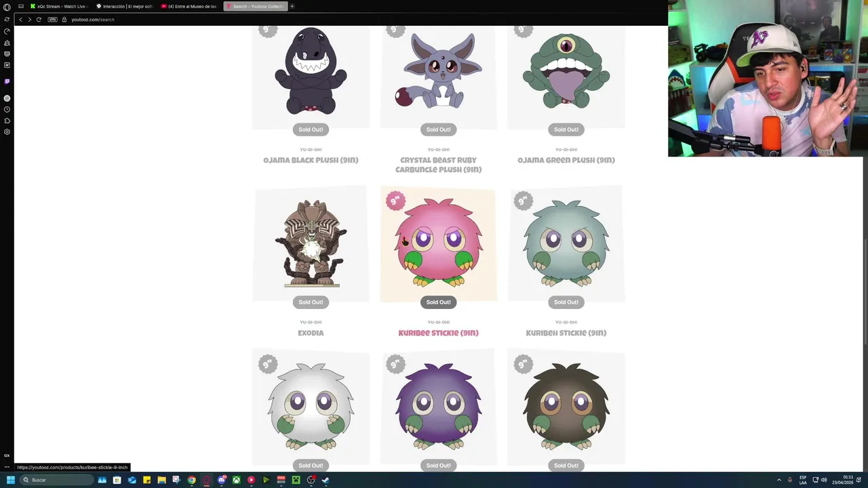Switch to the Entre al Museo YouTube tab
This screenshot has width=868, height=488.
coord(190,6)
